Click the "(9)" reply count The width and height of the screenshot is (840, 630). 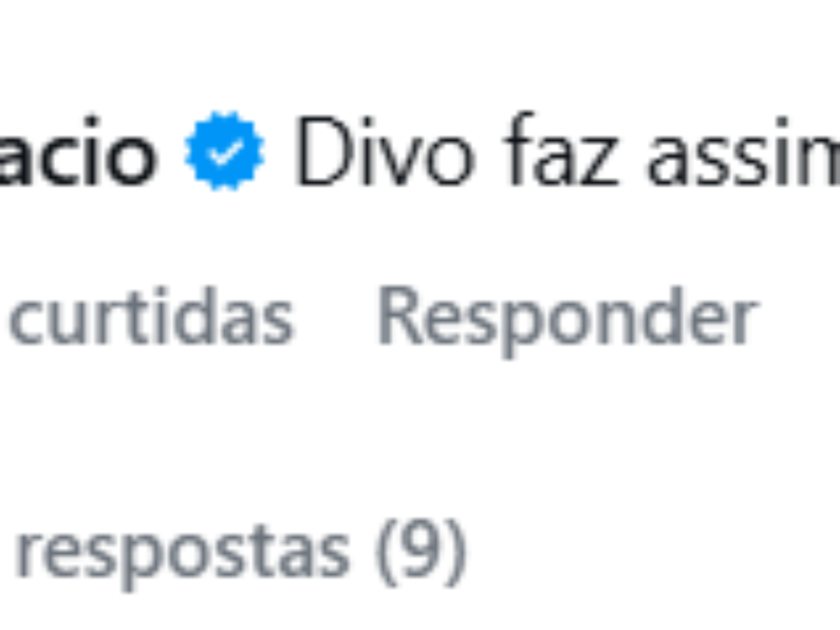tap(420, 554)
